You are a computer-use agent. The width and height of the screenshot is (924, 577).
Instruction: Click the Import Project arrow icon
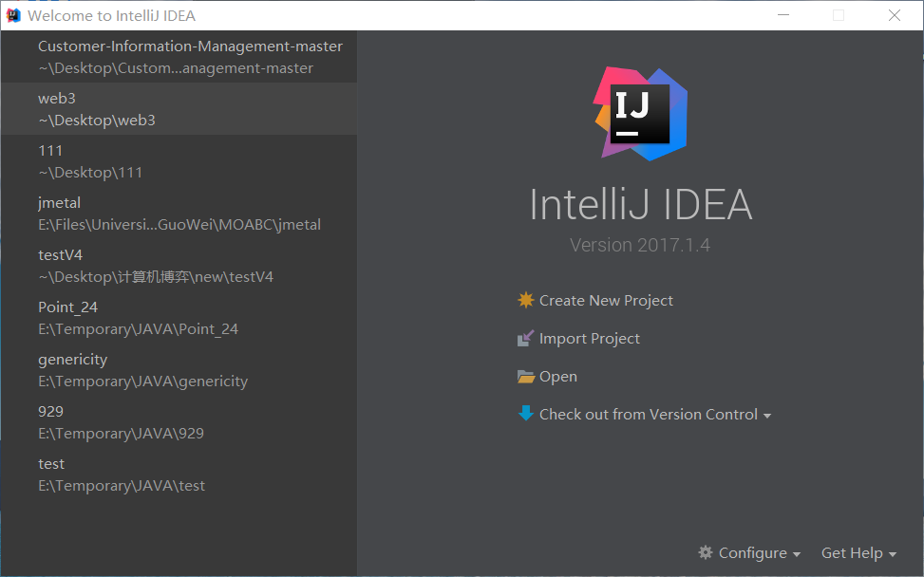coord(526,338)
